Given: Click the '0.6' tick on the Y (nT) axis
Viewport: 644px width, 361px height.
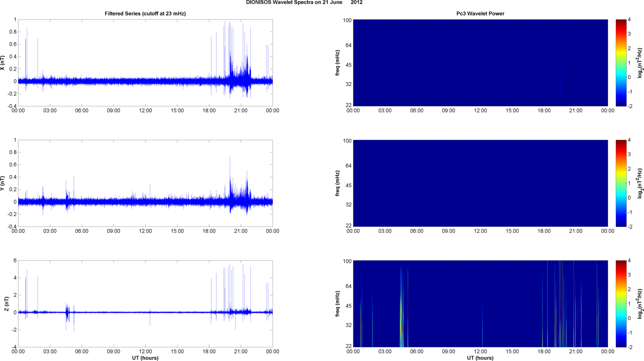Looking at the screenshot, I should click(x=13, y=165).
